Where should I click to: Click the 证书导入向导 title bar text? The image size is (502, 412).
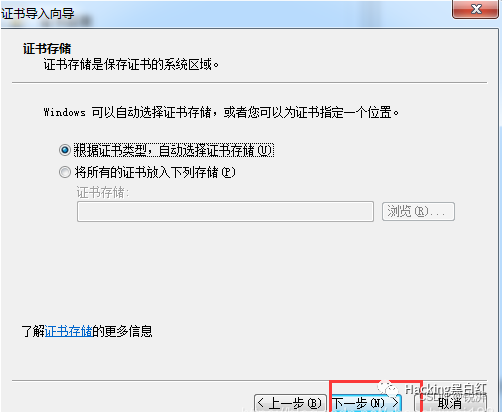pos(38,14)
